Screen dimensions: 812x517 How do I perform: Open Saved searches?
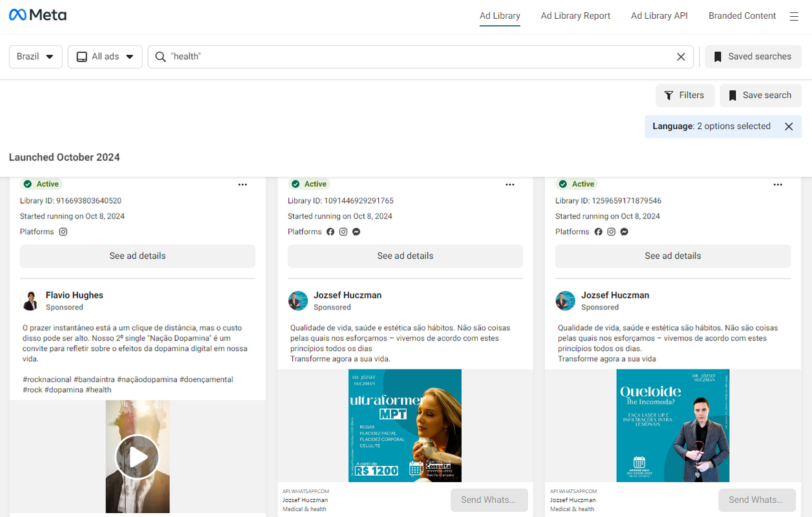pyautogui.click(x=753, y=57)
